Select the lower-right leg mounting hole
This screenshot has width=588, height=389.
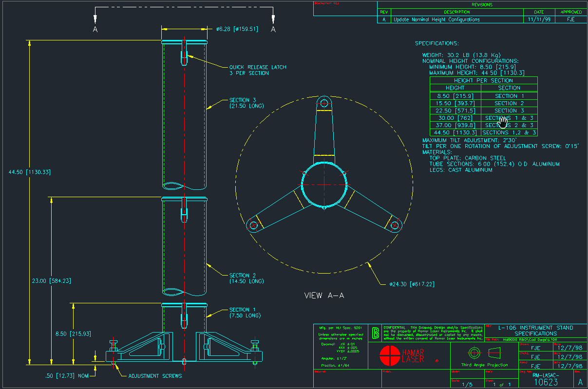tap(395, 225)
